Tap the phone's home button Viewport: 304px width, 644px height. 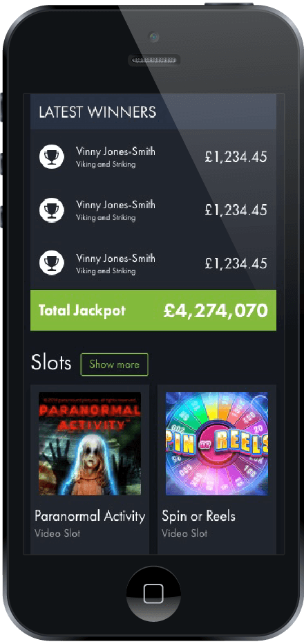(x=153, y=593)
